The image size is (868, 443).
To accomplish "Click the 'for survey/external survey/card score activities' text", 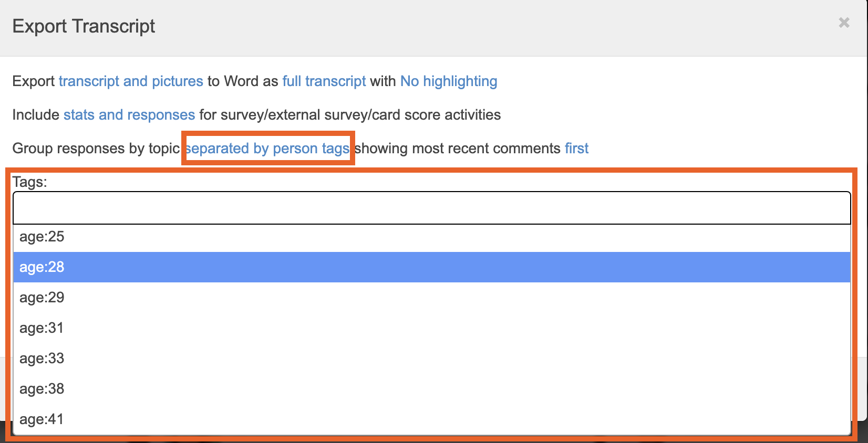I will (350, 115).
